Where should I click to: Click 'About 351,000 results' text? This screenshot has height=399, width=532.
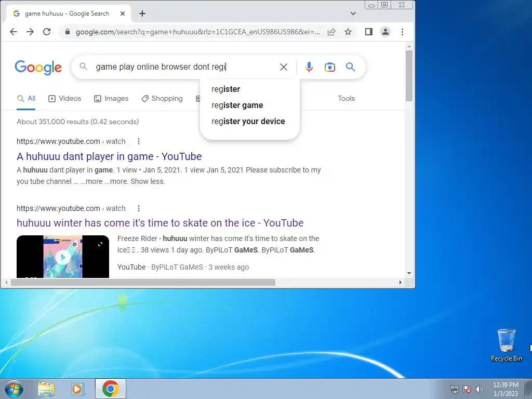pyautogui.click(x=78, y=122)
